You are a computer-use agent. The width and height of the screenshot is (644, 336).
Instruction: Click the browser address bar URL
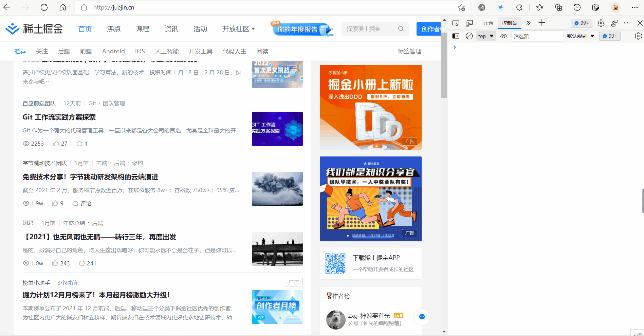click(x=114, y=7)
